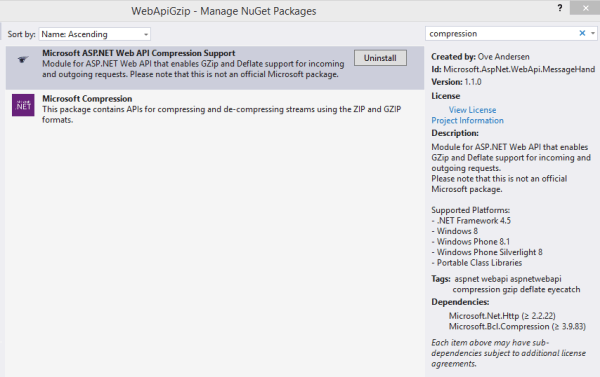Viewport: 600px width, 377px height.
Task: Focus the search field containing compression
Action: point(501,34)
